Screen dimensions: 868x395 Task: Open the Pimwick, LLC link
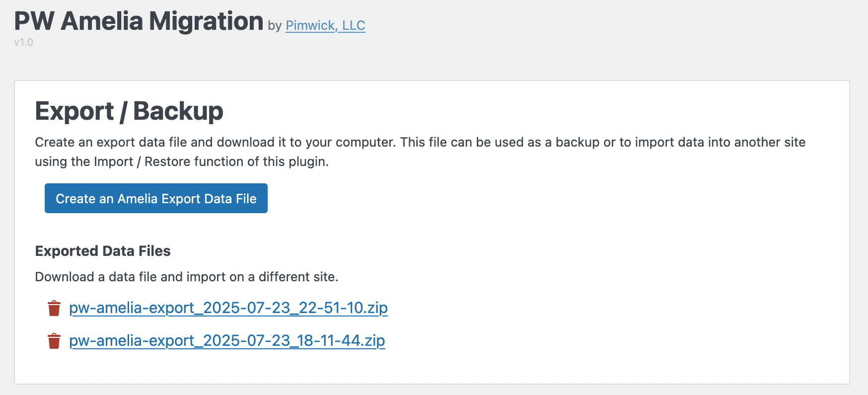[x=325, y=25]
